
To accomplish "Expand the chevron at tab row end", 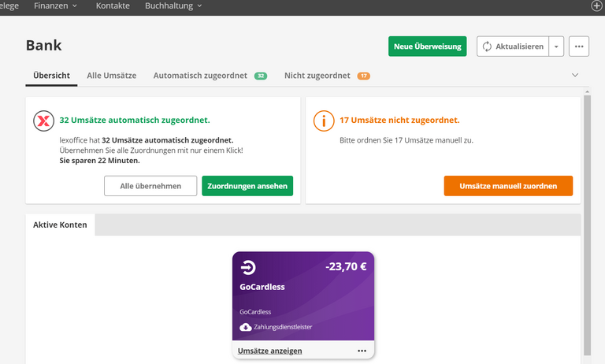I will pos(575,76).
